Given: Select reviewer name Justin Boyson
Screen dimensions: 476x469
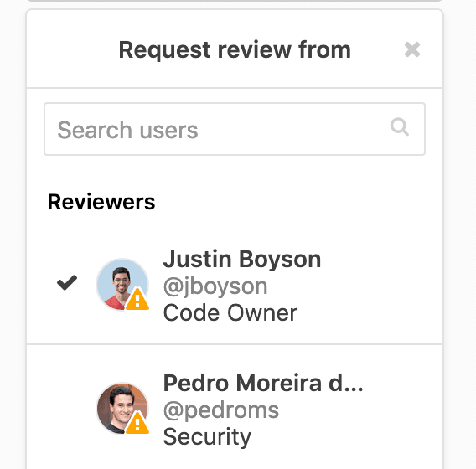Looking at the screenshot, I should (242, 260).
